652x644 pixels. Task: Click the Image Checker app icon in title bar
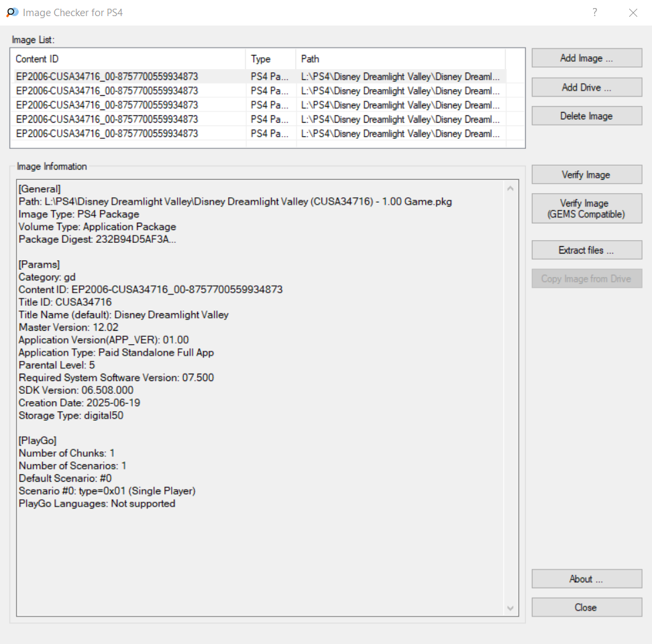coord(13,13)
